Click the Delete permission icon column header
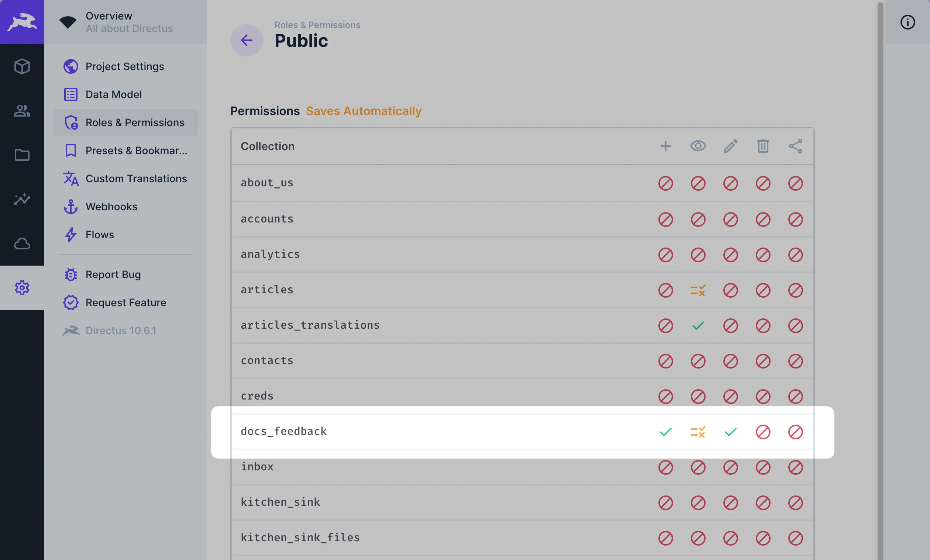The height and width of the screenshot is (560, 930). click(x=762, y=145)
